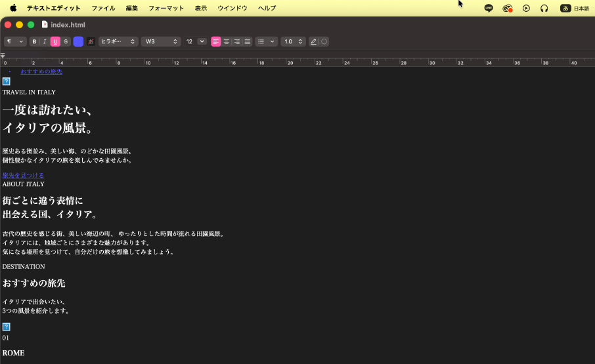Click the 01 number text

click(x=5, y=338)
